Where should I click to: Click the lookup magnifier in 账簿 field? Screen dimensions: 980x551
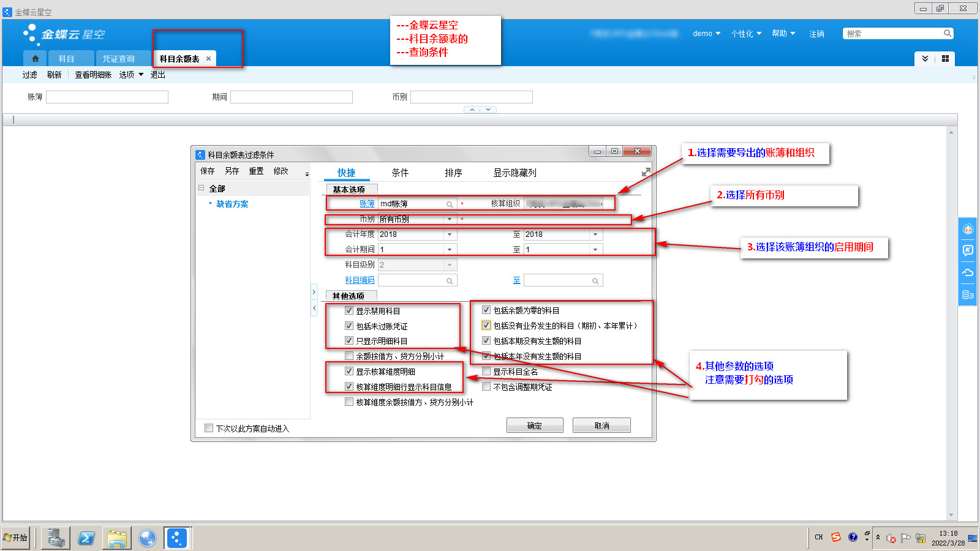coord(450,204)
